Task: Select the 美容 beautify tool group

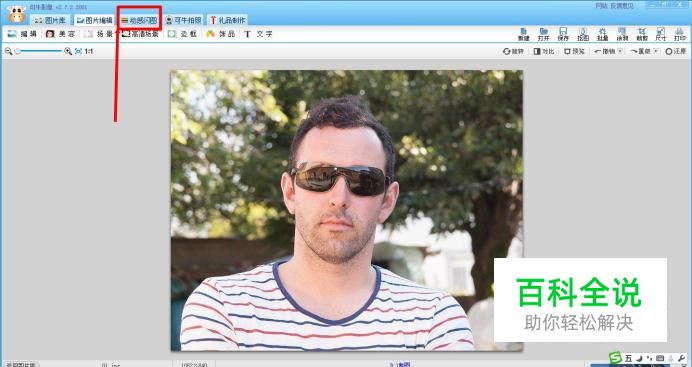Action: tap(60, 34)
